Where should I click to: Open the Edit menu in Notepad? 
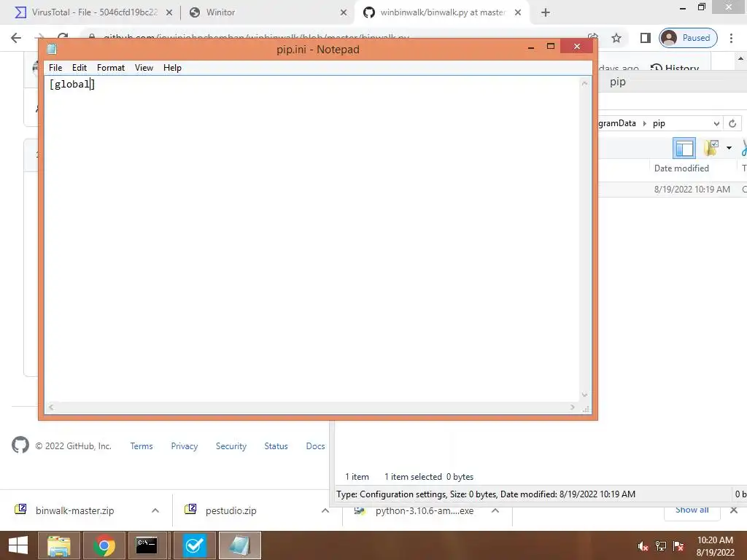(79, 68)
